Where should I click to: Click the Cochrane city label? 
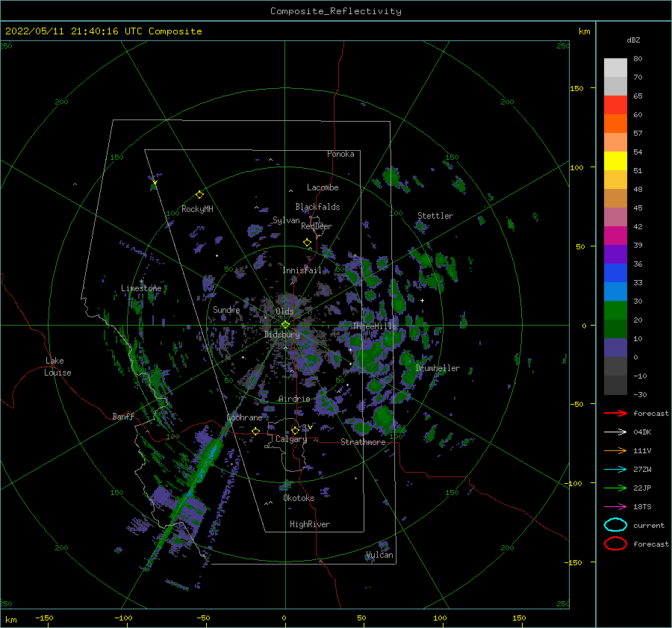point(244,417)
